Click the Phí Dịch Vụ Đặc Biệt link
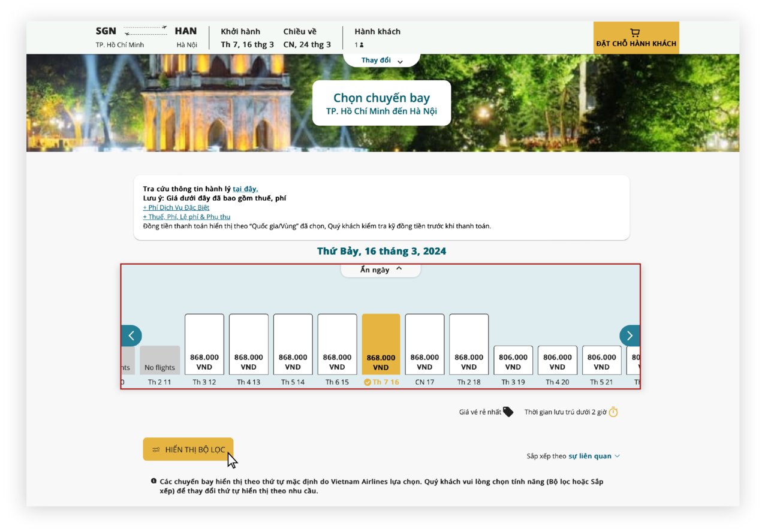This screenshot has width=765, height=532. click(x=176, y=207)
